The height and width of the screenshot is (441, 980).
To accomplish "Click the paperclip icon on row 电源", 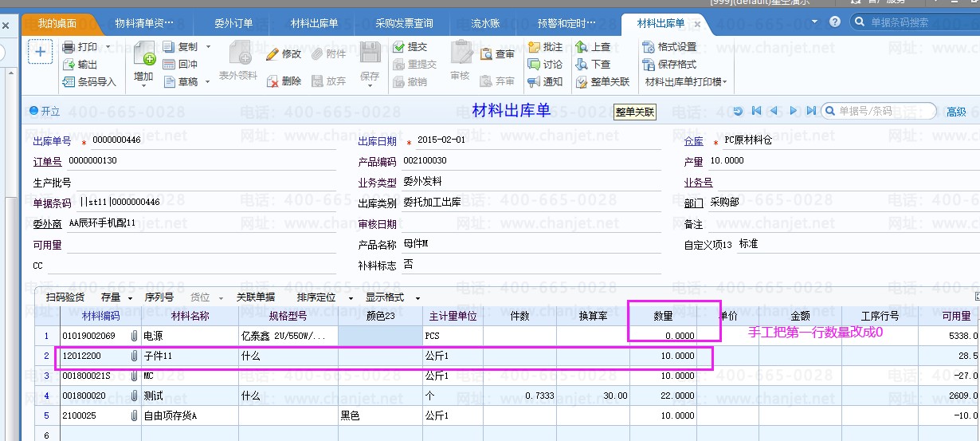I will point(134,336).
